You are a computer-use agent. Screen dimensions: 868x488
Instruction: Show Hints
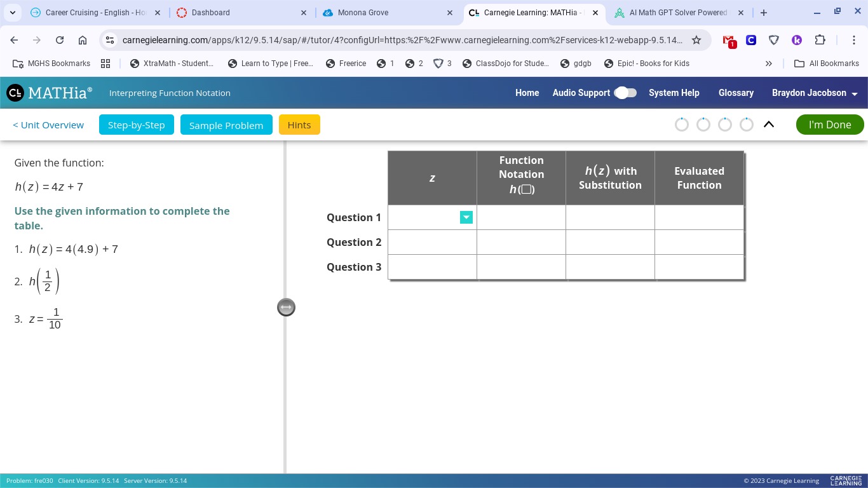click(x=299, y=125)
